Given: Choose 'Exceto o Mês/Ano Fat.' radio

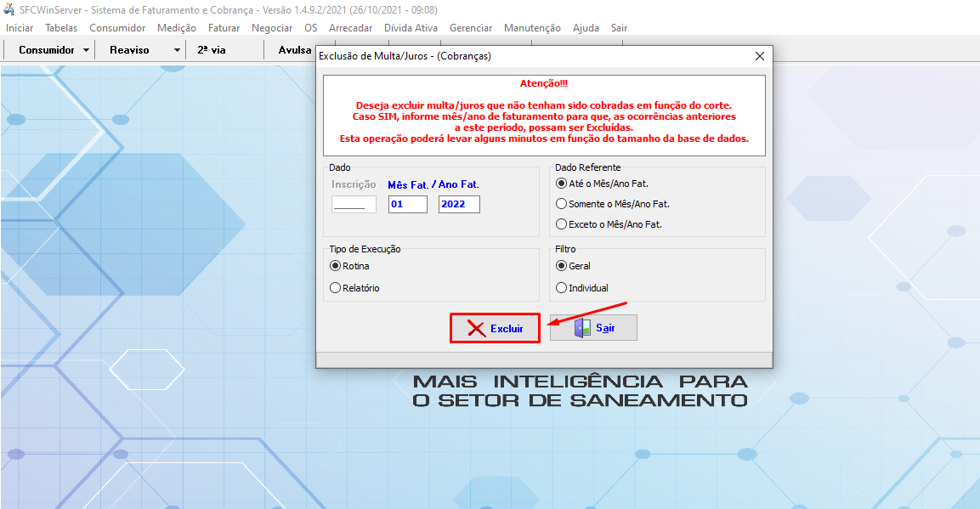Looking at the screenshot, I should (561, 224).
